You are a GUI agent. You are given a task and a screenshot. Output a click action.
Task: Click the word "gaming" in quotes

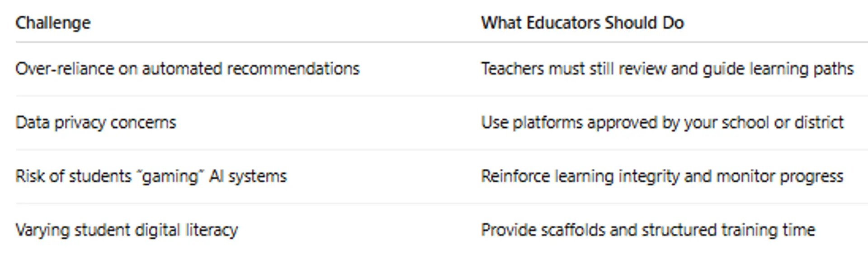click(x=170, y=176)
